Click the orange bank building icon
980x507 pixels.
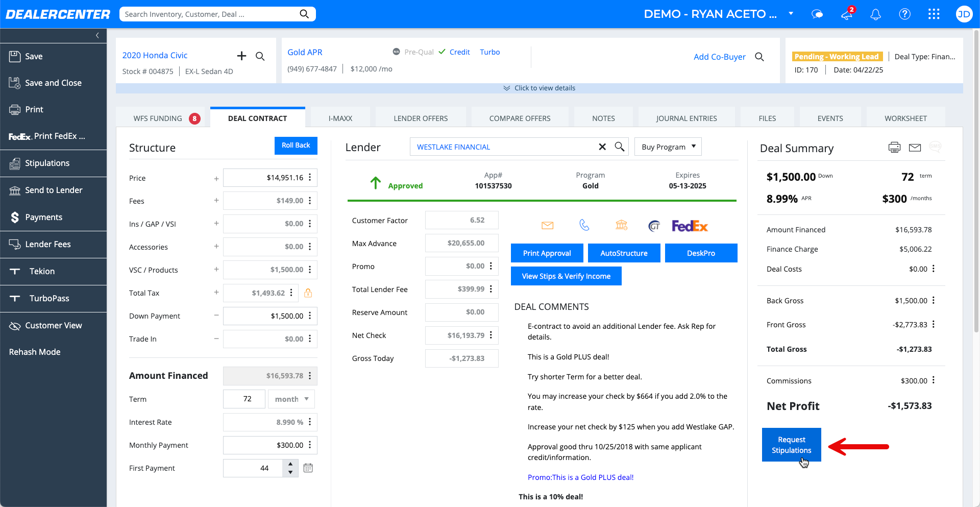click(x=621, y=225)
